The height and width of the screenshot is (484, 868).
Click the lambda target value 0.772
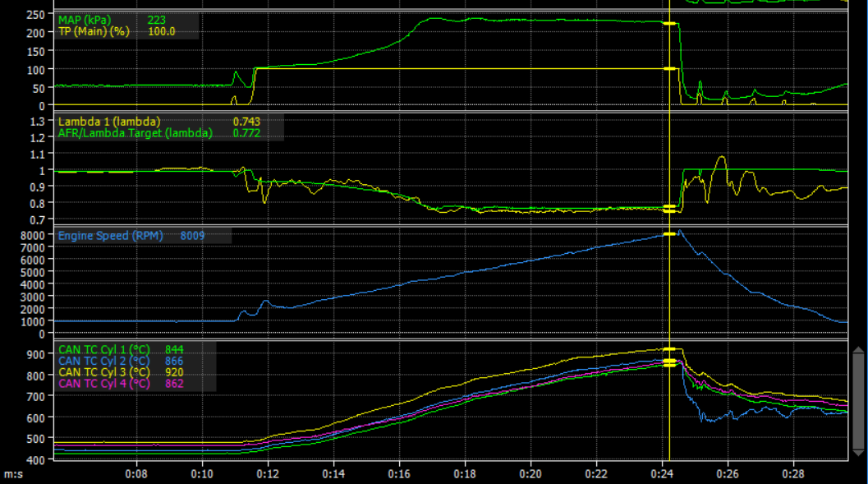click(x=246, y=133)
